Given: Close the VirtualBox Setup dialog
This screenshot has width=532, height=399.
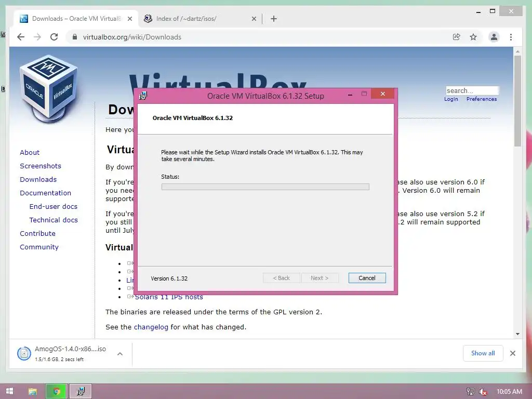Looking at the screenshot, I should click(383, 94).
